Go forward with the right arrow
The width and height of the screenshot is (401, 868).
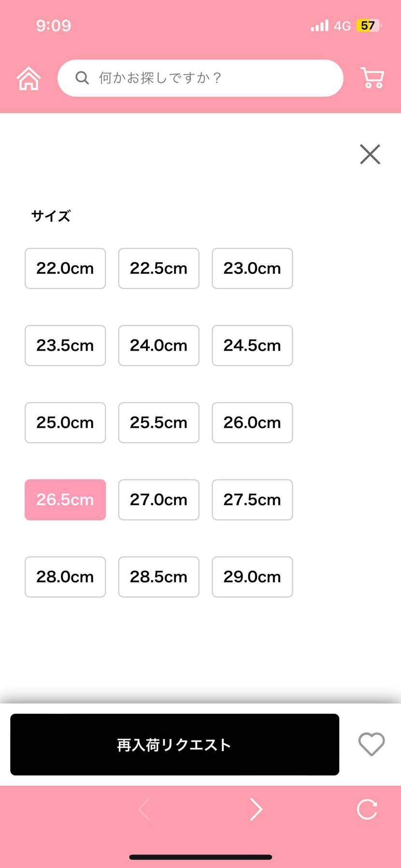[x=256, y=809]
